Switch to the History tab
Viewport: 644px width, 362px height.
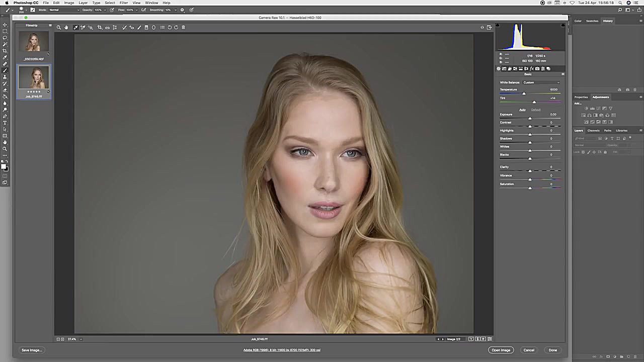608,21
